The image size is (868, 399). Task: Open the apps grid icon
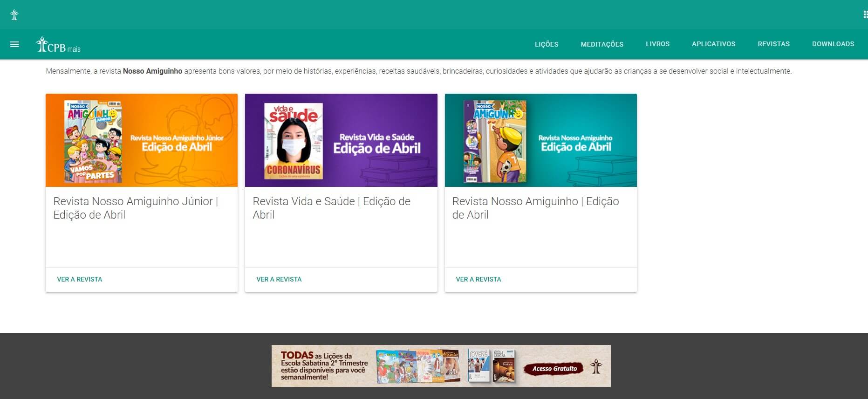click(x=865, y=15)
